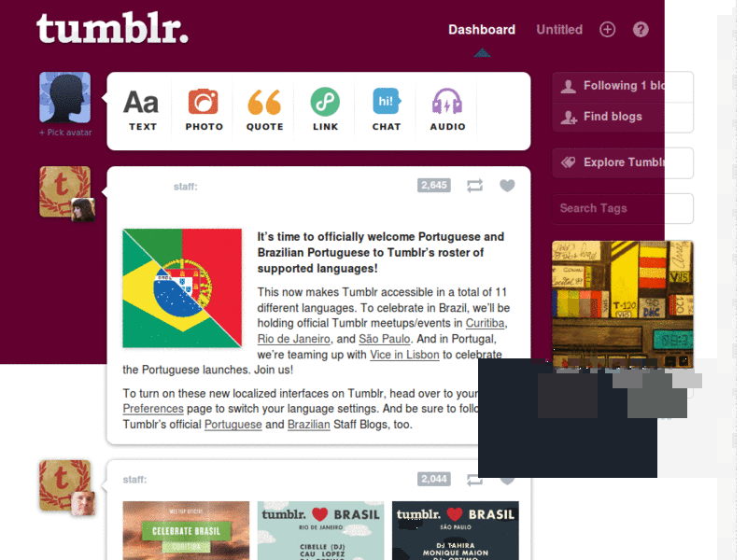
Task: Click the plus icon to create blog
Action: [607, 30]
